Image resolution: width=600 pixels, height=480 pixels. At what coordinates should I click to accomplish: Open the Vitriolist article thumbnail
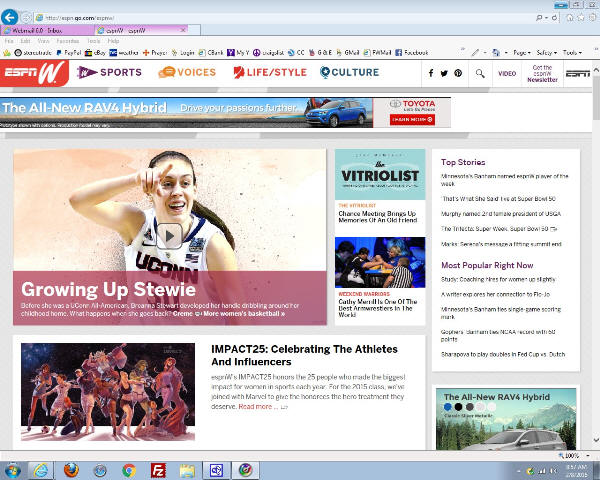(379, 175)
